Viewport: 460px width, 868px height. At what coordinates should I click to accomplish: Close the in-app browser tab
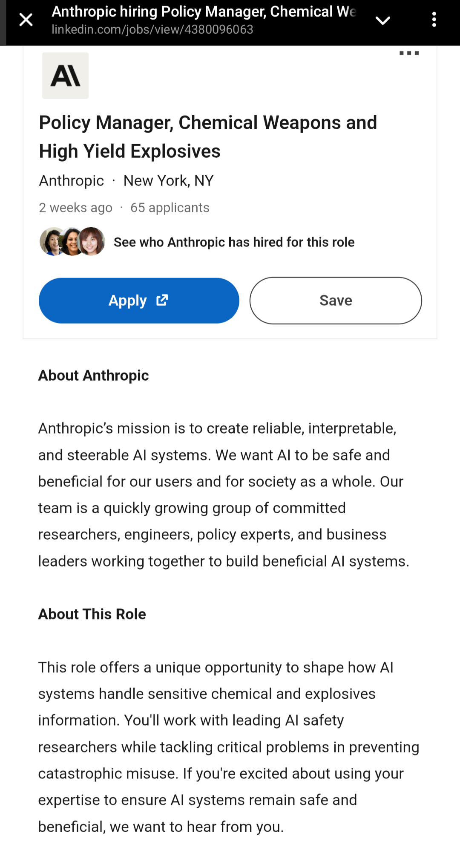point(26,20)
